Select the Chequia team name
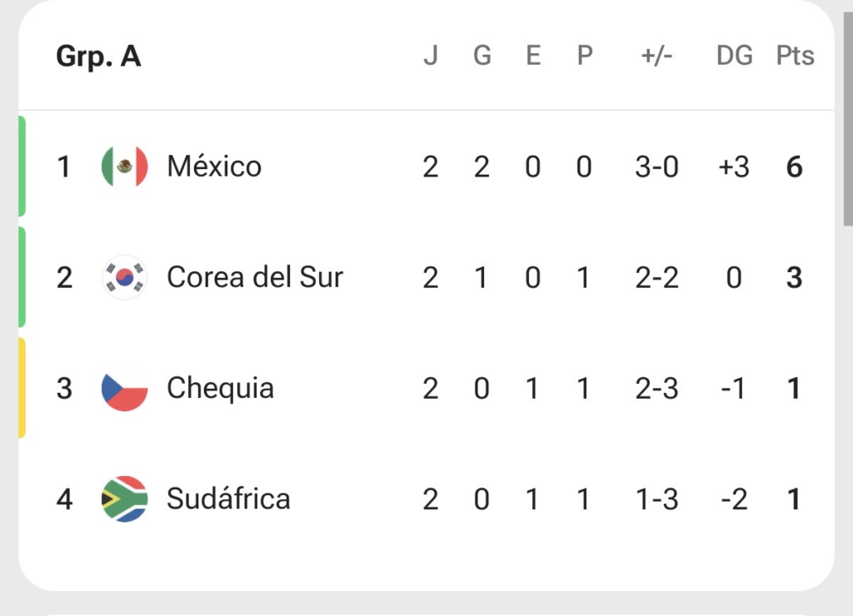853x616 pixels. pos(220,388)
